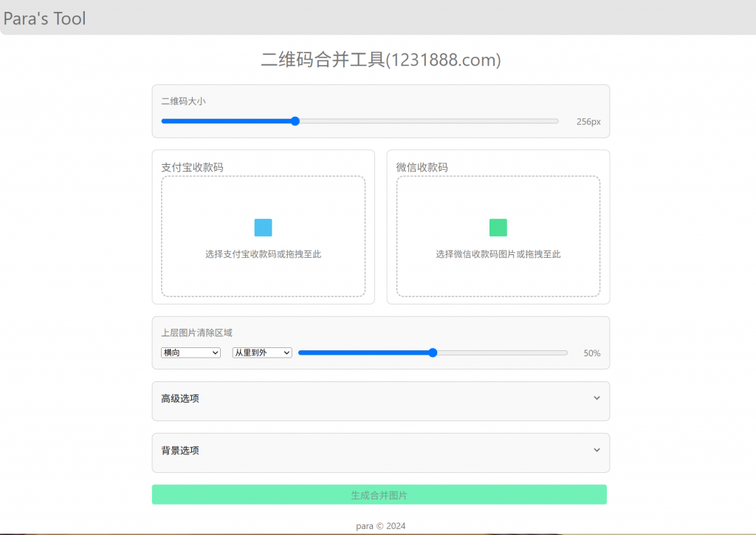Click the Para's Tool header link
Image resolution: width=756 pixels, height=535 pixels.
click(x=44, y=18)
